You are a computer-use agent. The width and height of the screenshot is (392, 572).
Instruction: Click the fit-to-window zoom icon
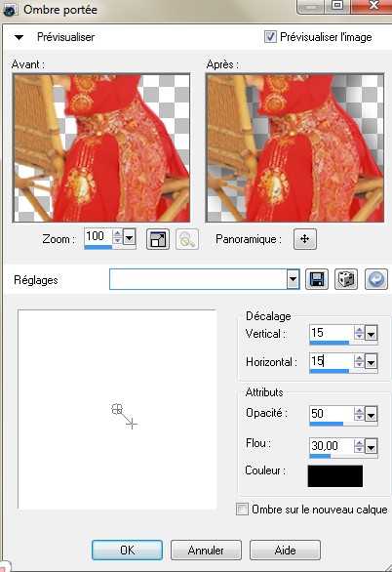[x=158, y=239]
